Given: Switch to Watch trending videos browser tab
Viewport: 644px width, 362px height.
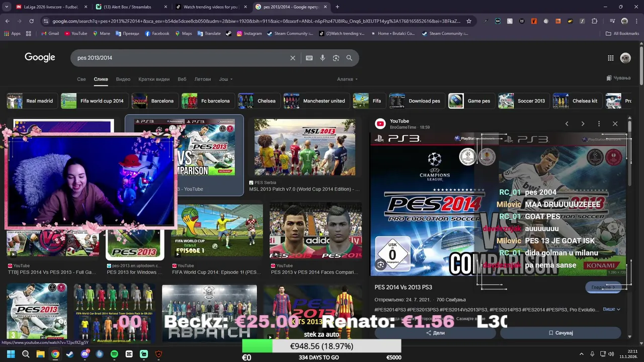Looking at the screenshot, I should 210,7.
